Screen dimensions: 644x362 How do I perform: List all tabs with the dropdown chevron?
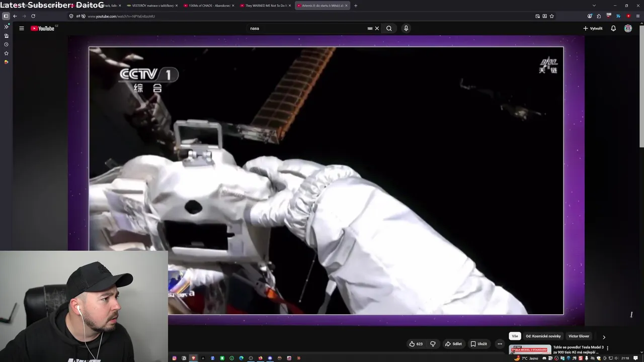click(595, 6)
